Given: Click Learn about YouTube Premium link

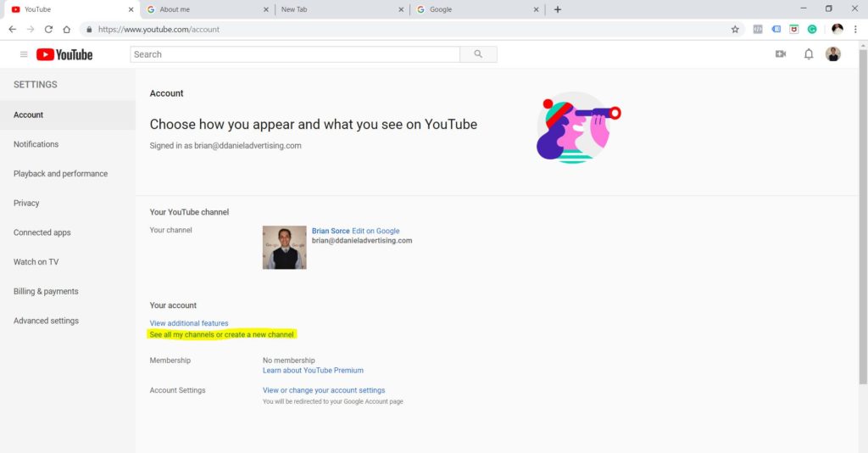Looking at the screenshot, I should click(313, 371).
